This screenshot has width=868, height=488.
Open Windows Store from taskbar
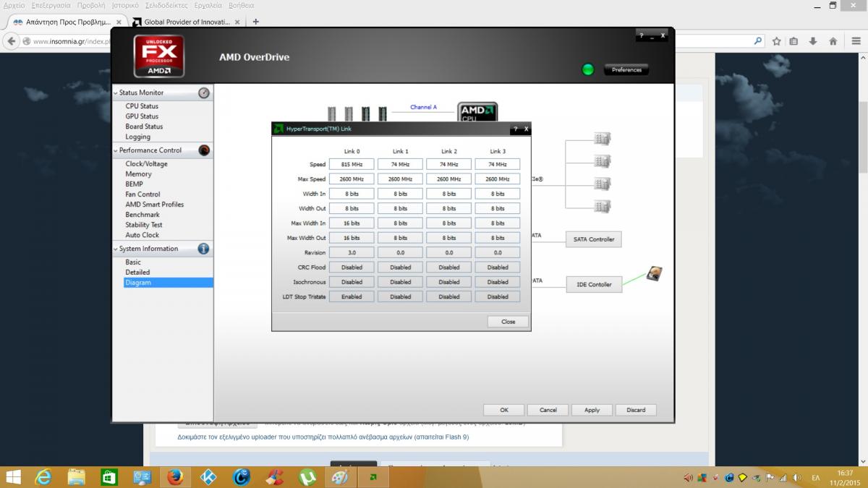(109, 477)
